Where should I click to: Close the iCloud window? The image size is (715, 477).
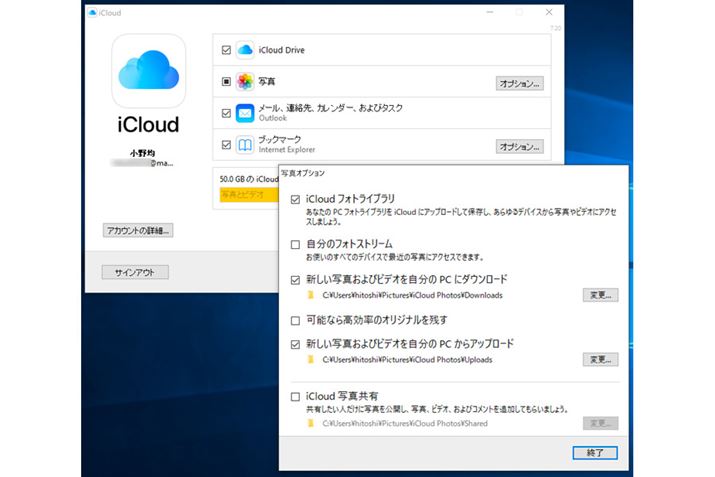(x=549, y=12)
